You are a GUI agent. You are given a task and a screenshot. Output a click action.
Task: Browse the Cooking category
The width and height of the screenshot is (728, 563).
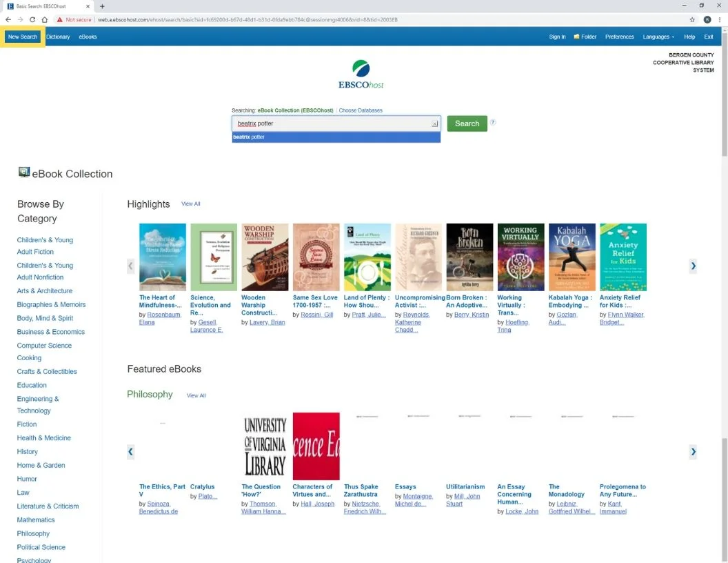[x=29, y=357]
